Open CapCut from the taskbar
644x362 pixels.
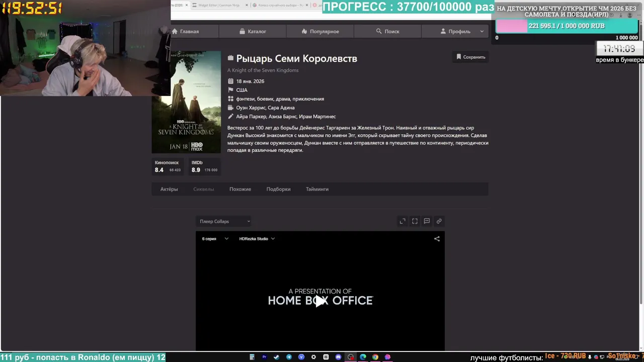click(326, 357)
